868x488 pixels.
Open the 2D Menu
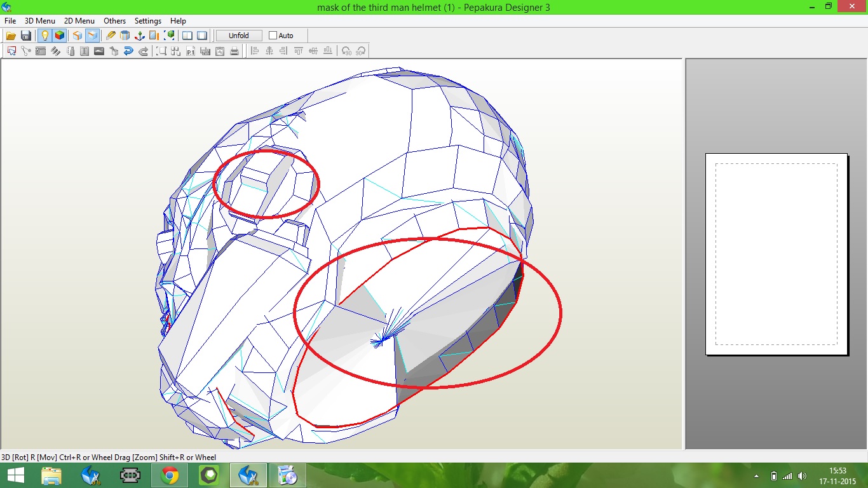pyautogui.click(x=79, y=21)
